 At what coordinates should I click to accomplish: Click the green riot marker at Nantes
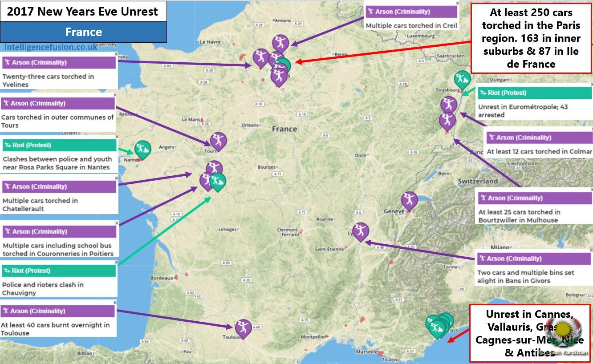pos(142,148)
